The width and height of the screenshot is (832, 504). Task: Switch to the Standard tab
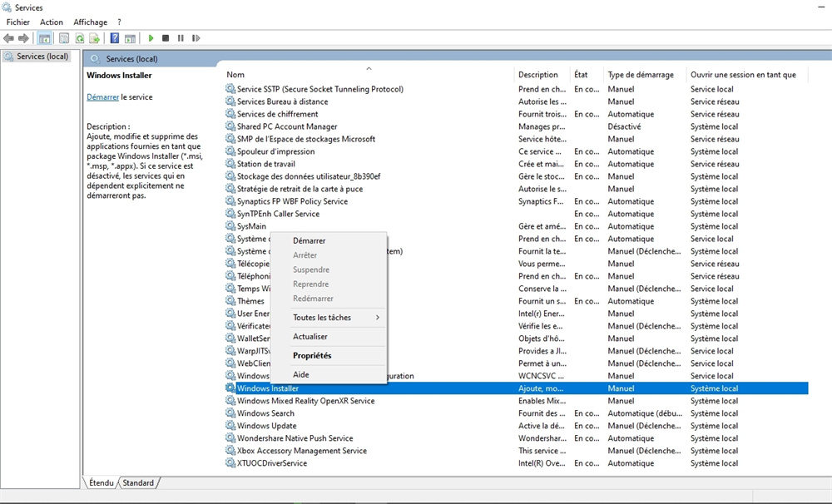138,483
